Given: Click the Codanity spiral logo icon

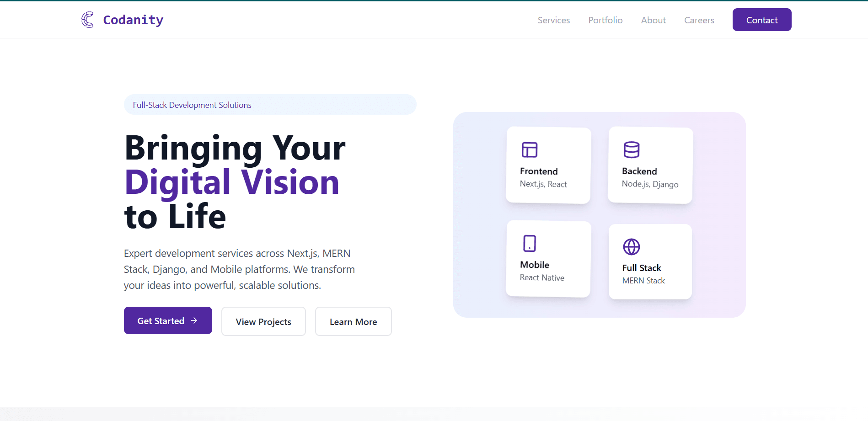Looking at the screenshot, I should pos(87,20).
